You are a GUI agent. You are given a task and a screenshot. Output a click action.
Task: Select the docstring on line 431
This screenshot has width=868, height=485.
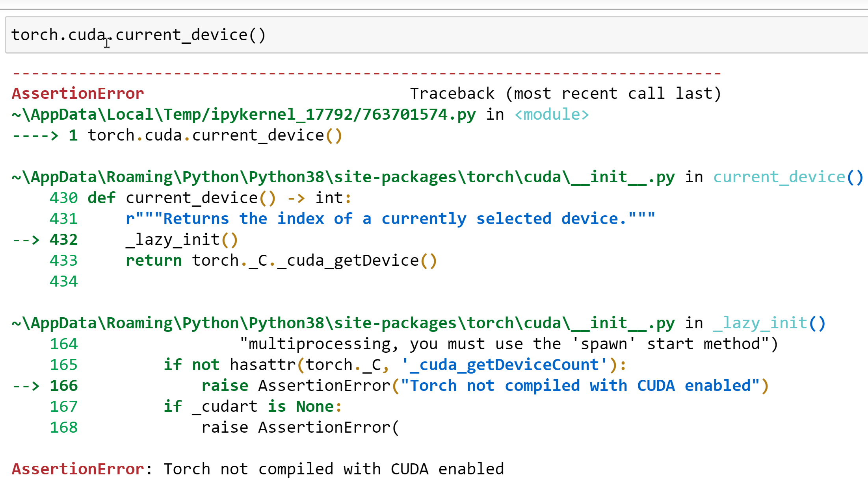pyautogui.click(x=390, y=218)
